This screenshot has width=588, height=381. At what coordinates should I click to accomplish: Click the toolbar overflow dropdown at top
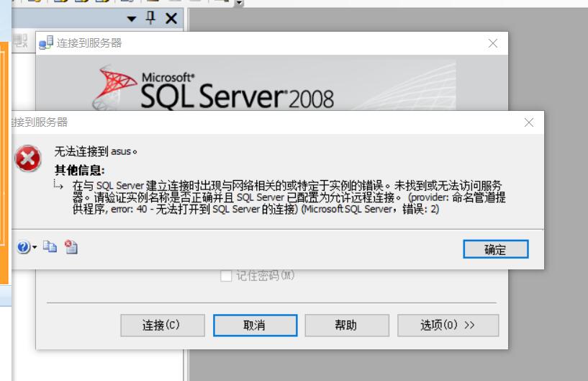239,4
